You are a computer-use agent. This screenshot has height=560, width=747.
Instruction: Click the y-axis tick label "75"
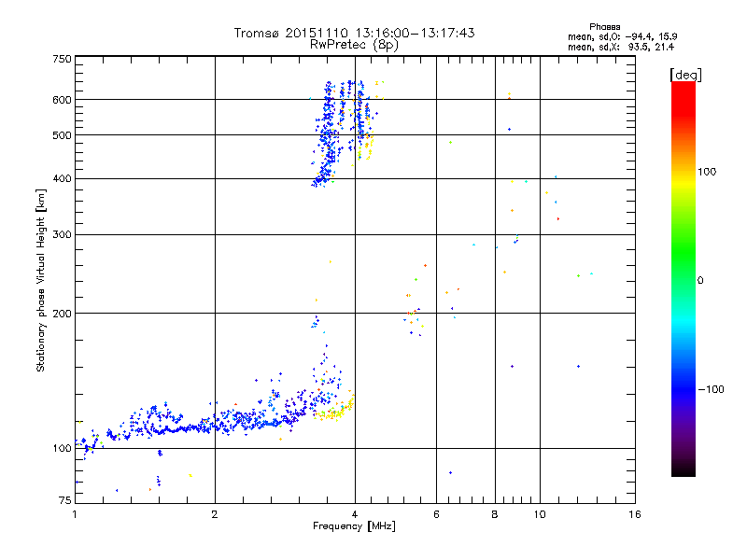pos(65,500)
